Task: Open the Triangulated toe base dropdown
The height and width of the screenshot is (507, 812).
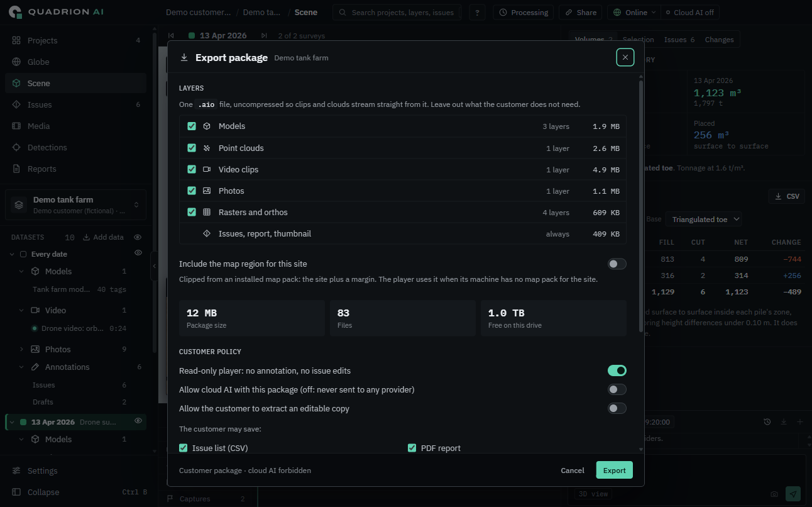Action: [704, 220]
